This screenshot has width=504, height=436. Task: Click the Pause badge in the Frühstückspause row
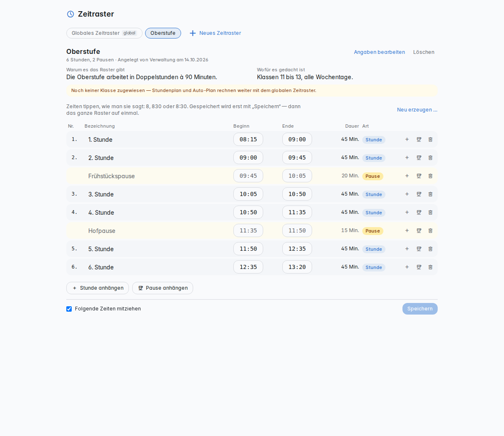coord(373,176)
